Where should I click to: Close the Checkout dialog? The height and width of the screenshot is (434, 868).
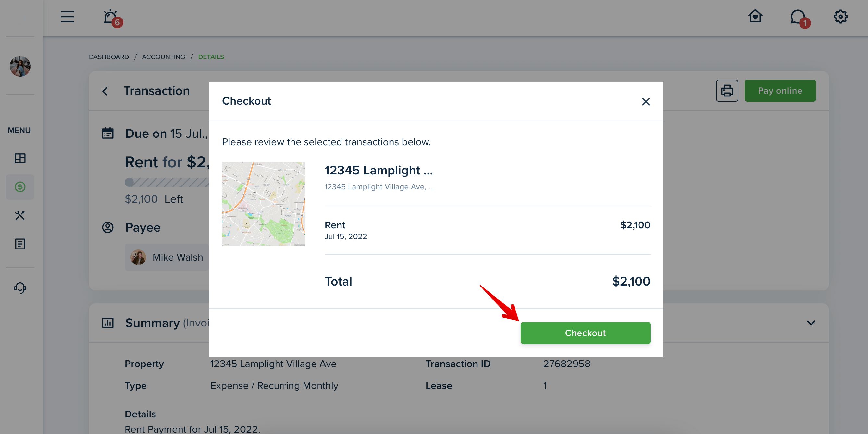646,101
